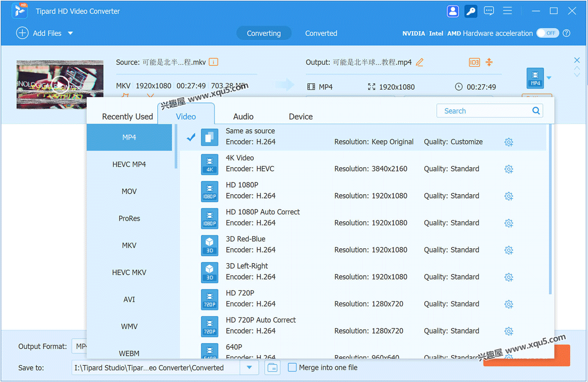Choose MP4 in the format list

pyautogui.click(x=129, y=137)
